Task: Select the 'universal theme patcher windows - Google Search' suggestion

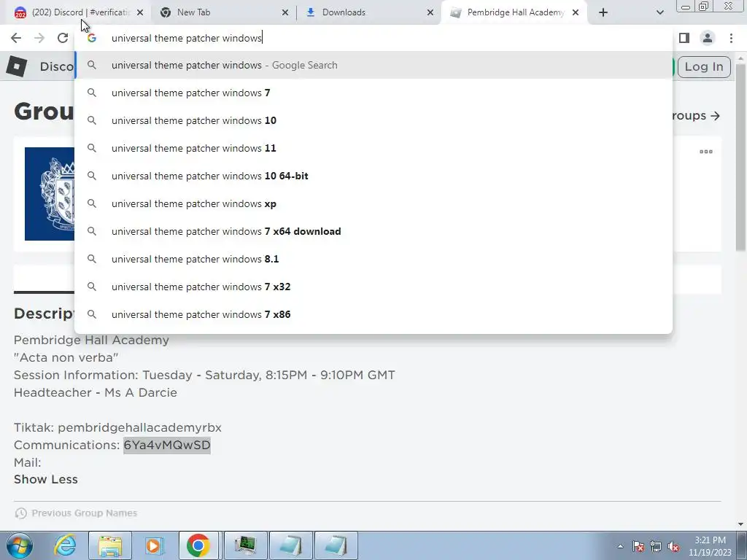Action: (x=374, y=65)
